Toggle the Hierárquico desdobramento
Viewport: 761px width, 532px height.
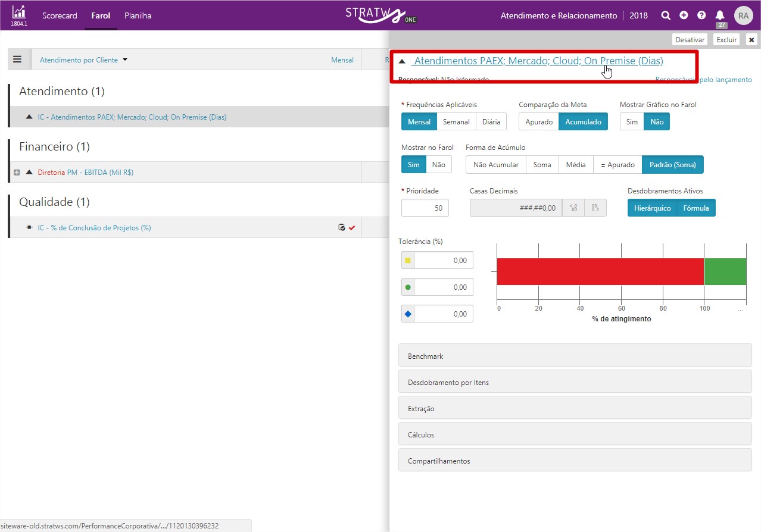(652, 208)
